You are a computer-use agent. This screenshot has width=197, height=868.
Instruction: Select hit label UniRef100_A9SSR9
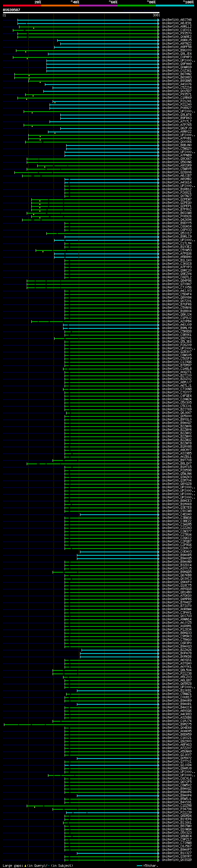[x=177, y=165]
